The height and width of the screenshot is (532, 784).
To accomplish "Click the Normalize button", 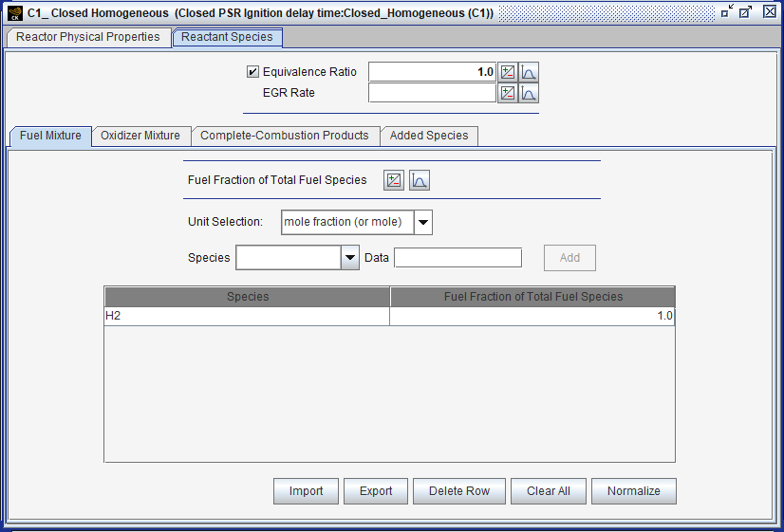I will point(634,491).
